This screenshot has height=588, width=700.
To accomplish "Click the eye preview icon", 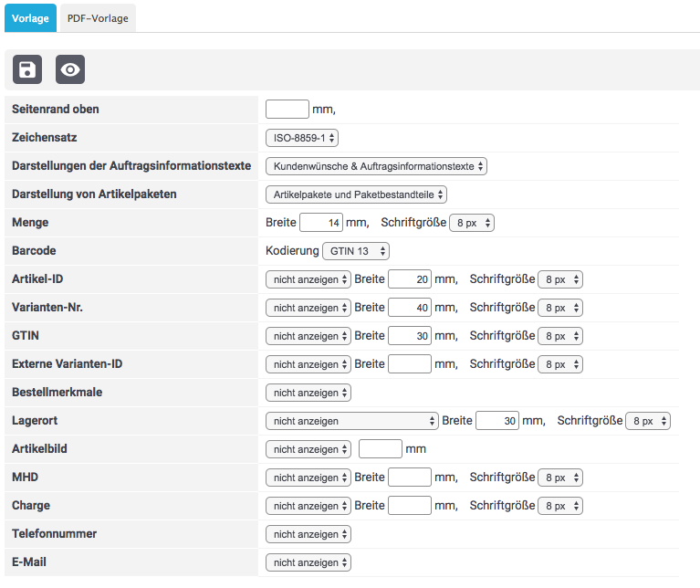I will tap(70, 69).
